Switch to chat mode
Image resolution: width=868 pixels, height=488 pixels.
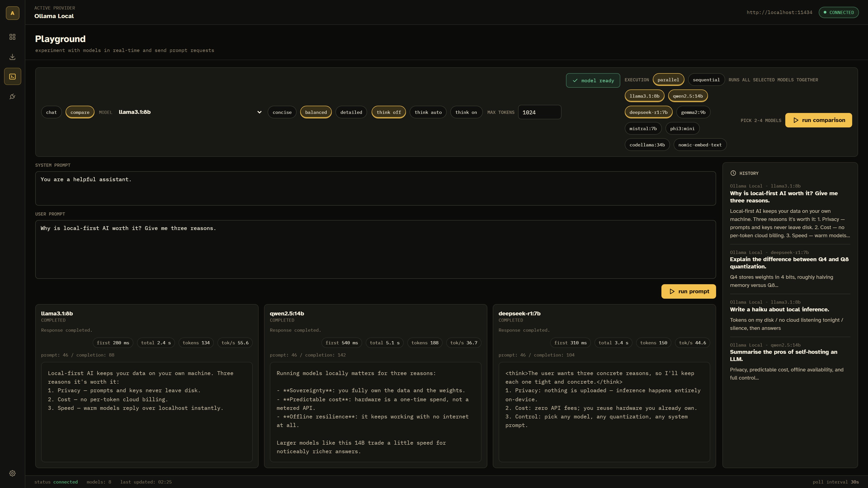[x=51, y=112]
